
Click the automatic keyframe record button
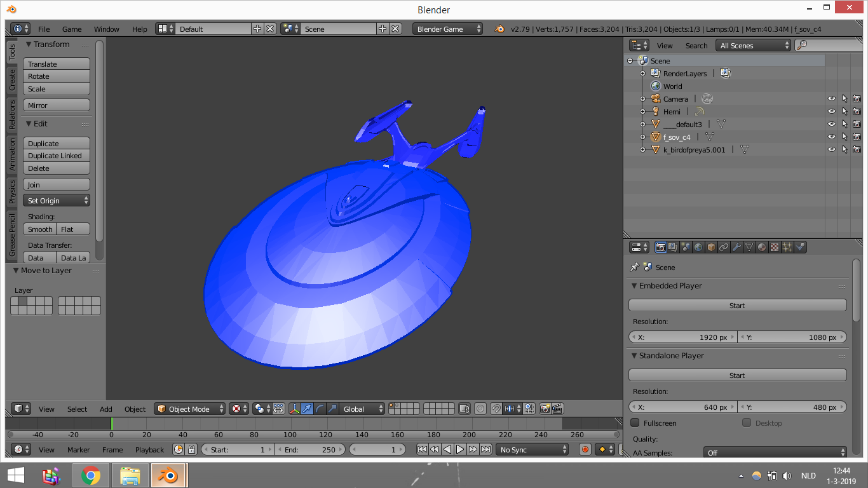point(585,449)
